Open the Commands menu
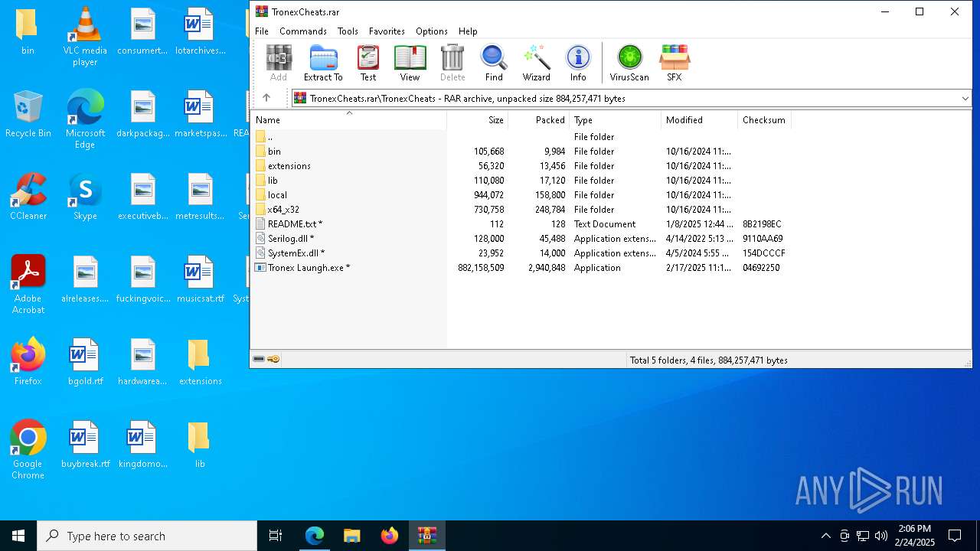Screen dimensions: 980x551 click(303, 31)
